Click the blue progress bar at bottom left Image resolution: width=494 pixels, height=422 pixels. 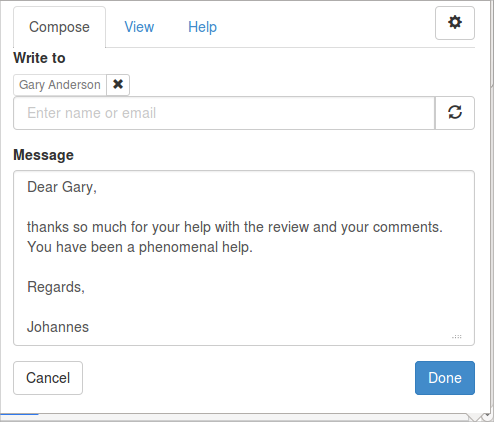(19, 414)
